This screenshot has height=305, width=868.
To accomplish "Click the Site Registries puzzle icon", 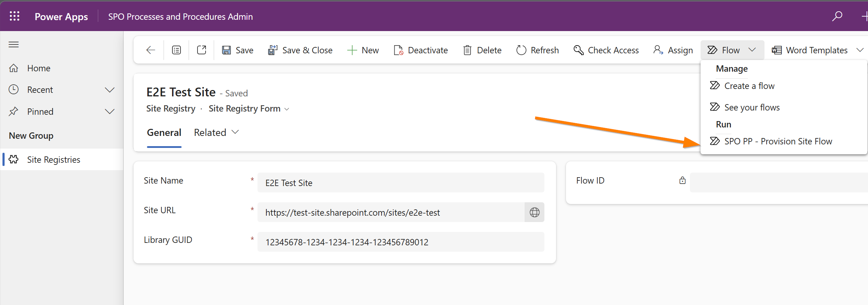I will pyautogui.click(x=14, y=160).
